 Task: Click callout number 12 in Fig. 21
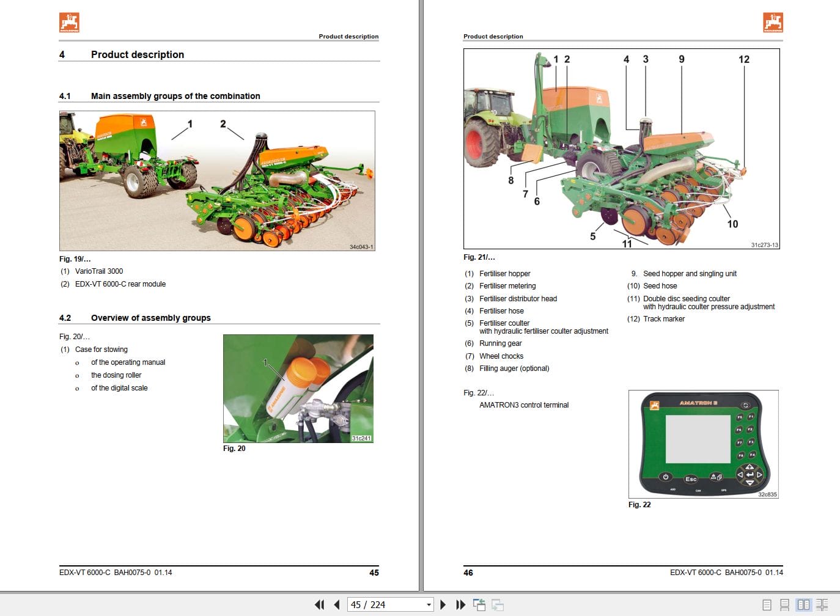[x=744, y=59]
